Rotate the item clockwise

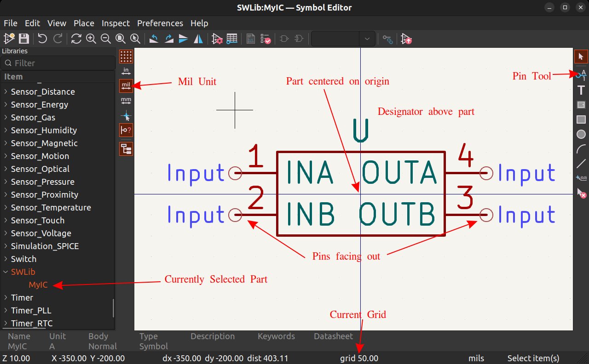pos(169,39)
